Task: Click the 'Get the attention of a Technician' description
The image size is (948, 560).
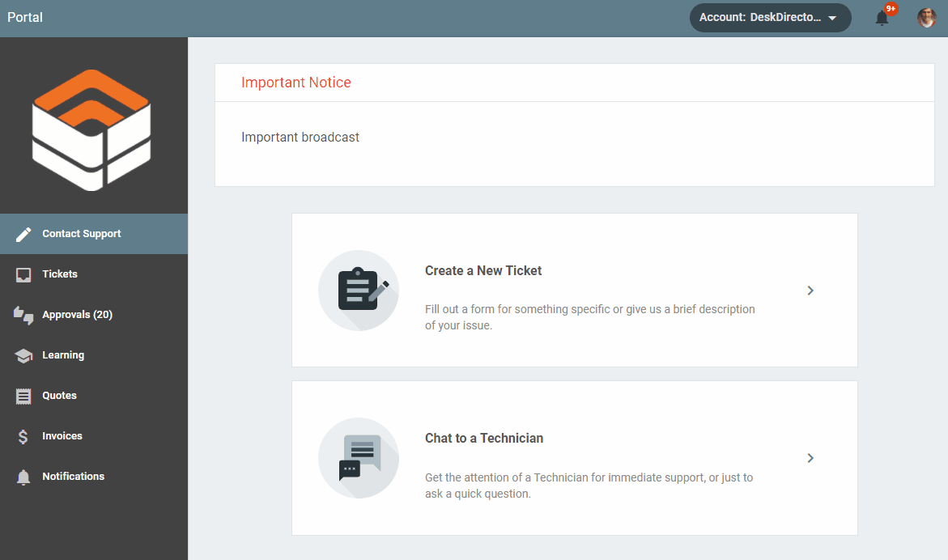Action: pyautogui.click(x=589, y=485)
